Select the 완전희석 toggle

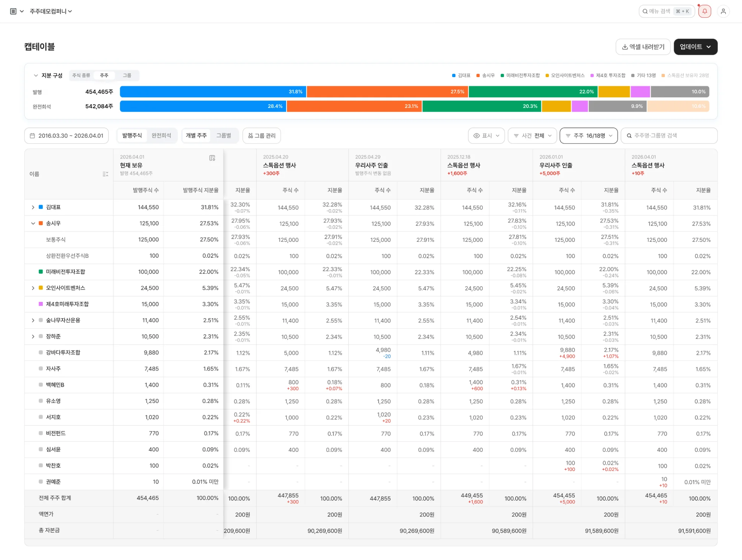coord(161,136)
